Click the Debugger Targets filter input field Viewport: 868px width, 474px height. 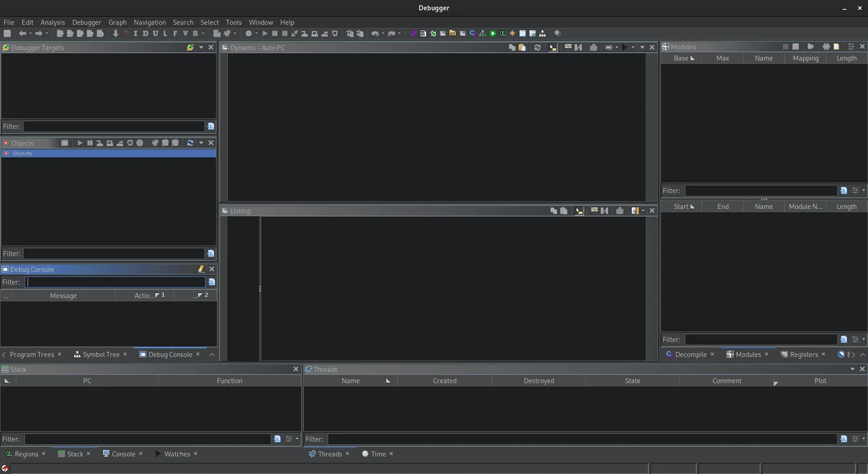tap(113, 126)
